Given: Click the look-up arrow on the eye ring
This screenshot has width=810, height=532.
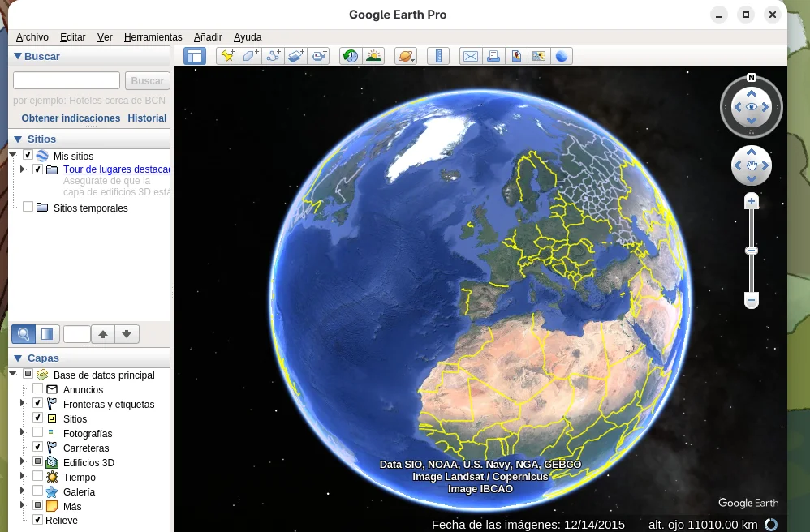Looking at the screenshot, I should coord(752,93).
